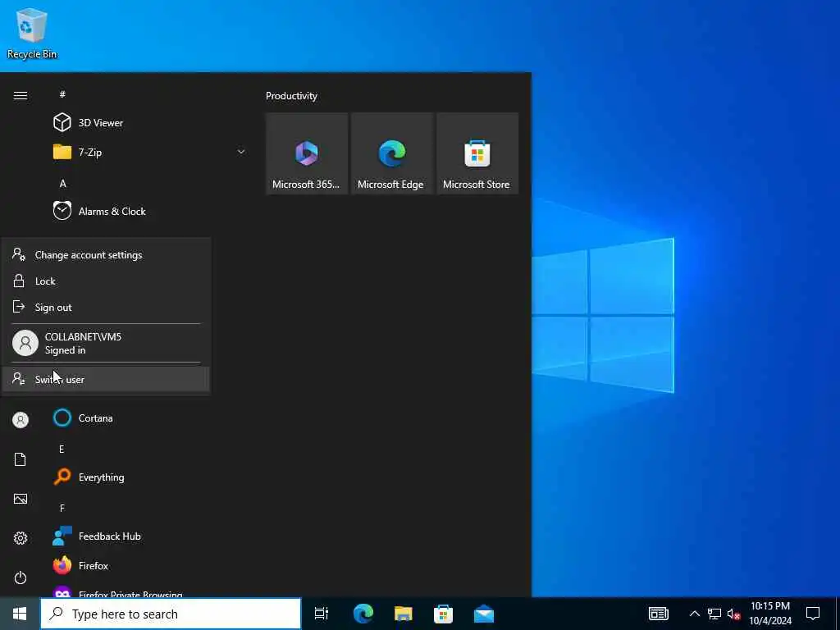Open the Microsoft 365 tile
Screen dimensions: 840x630
[307, 153]
